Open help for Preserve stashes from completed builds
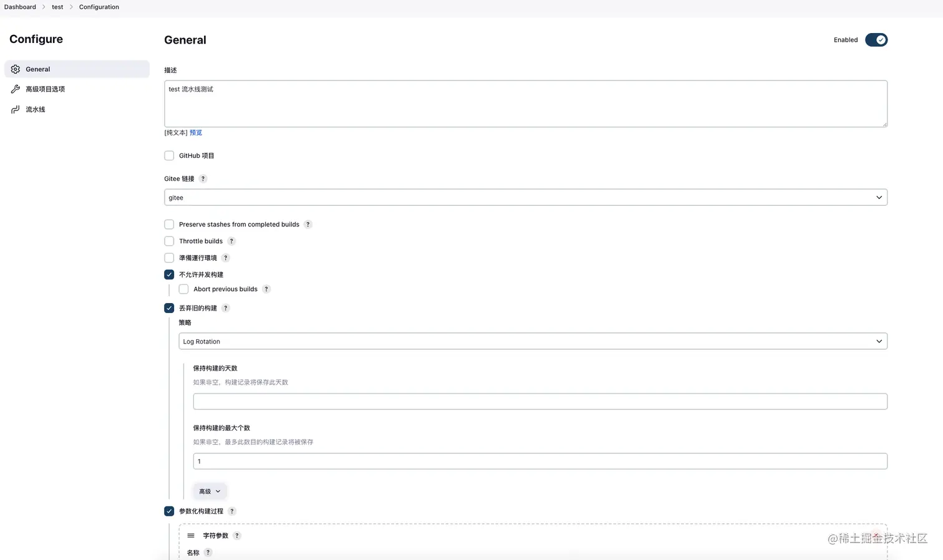Image resolution: width=943 pixels, height=560 pixels. coord(307,224)
